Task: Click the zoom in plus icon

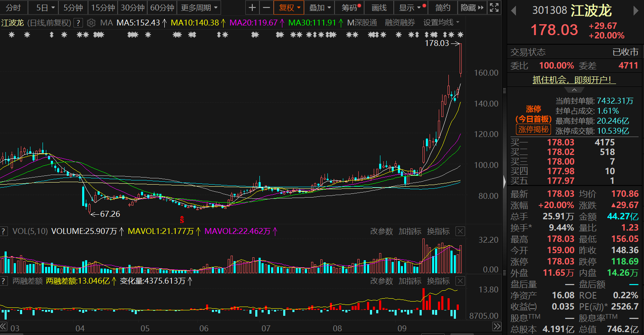Action: click(x=252, y=8)
